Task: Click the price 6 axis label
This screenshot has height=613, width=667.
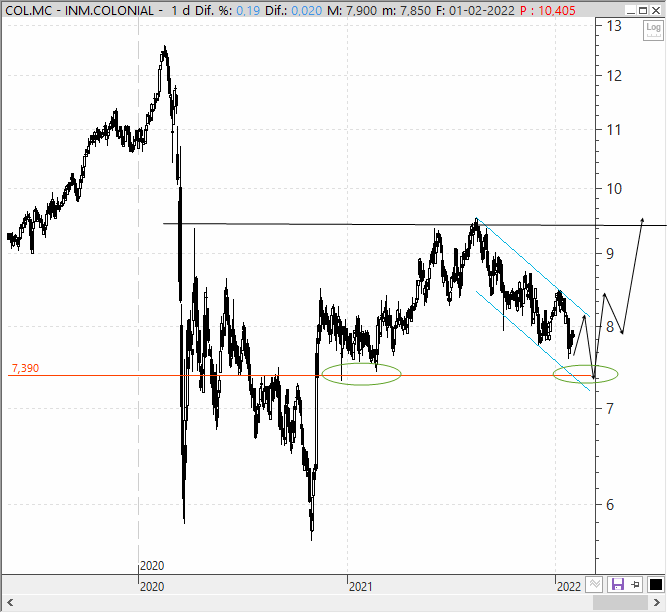Action: click(x=610, y=505)
